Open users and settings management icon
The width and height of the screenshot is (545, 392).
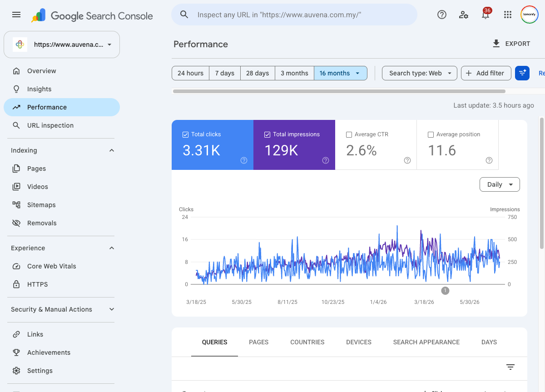(464, 15)
